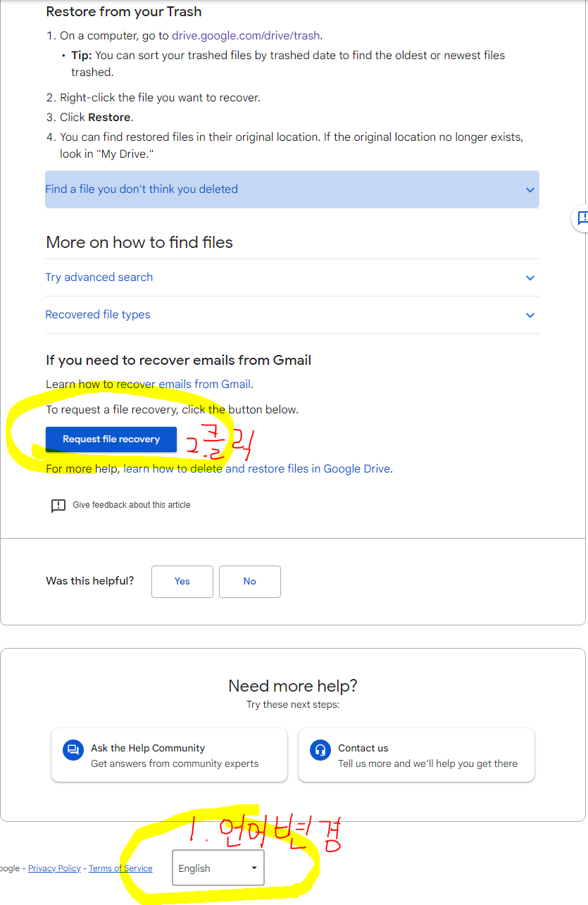Open the Privacy Policy footer link

54,868
